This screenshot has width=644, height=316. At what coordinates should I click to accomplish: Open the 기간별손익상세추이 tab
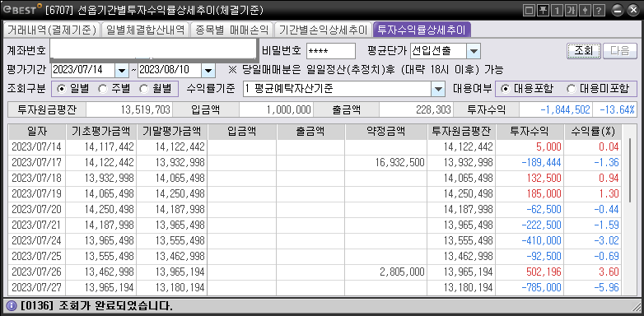click(323, 30)
